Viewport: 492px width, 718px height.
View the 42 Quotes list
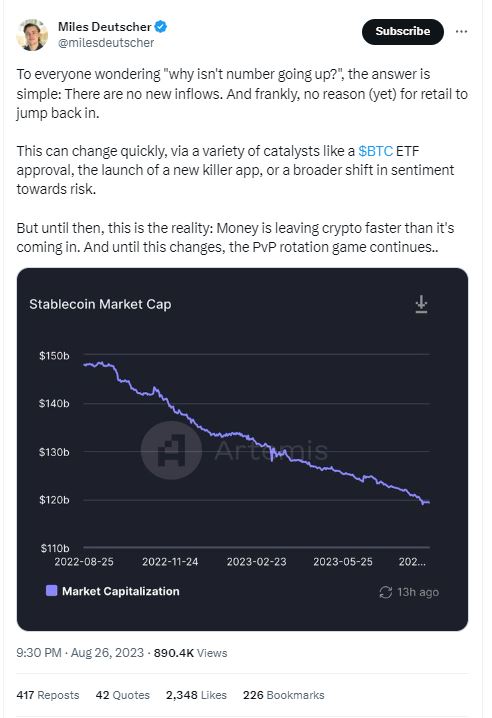click(123, 695)
